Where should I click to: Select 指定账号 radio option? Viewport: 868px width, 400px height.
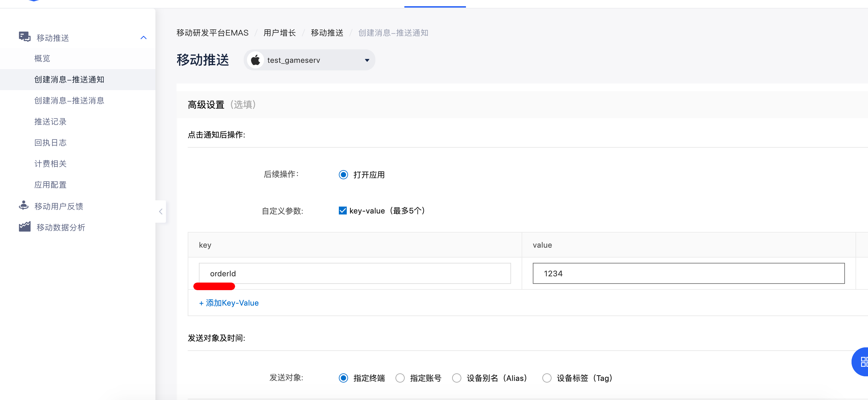(x=400, y=378)
